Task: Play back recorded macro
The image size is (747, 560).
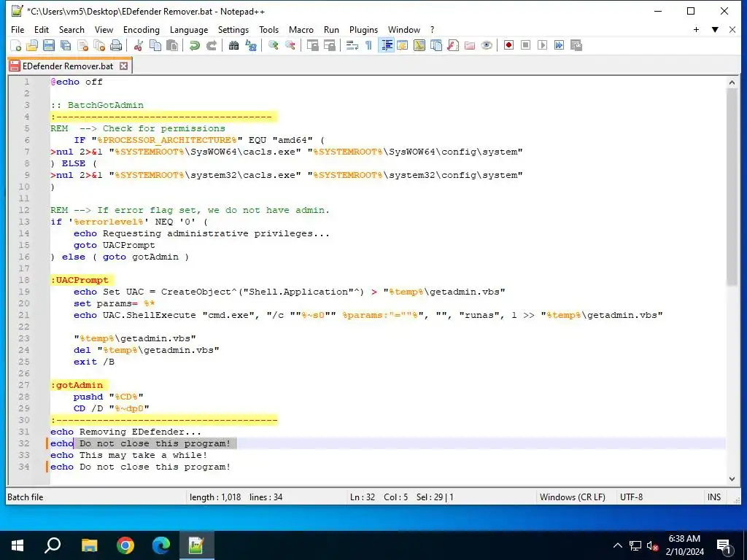Action: pos(542,45)
